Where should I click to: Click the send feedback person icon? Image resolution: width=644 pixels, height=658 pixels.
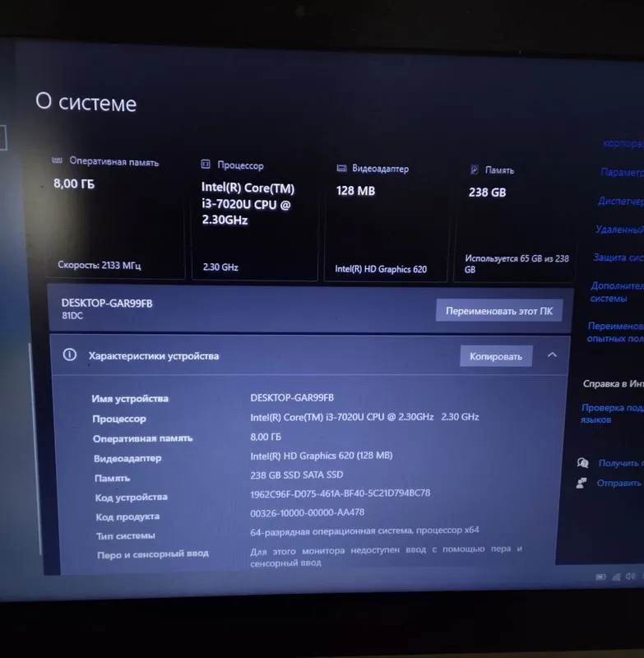[x=581, y=484]
